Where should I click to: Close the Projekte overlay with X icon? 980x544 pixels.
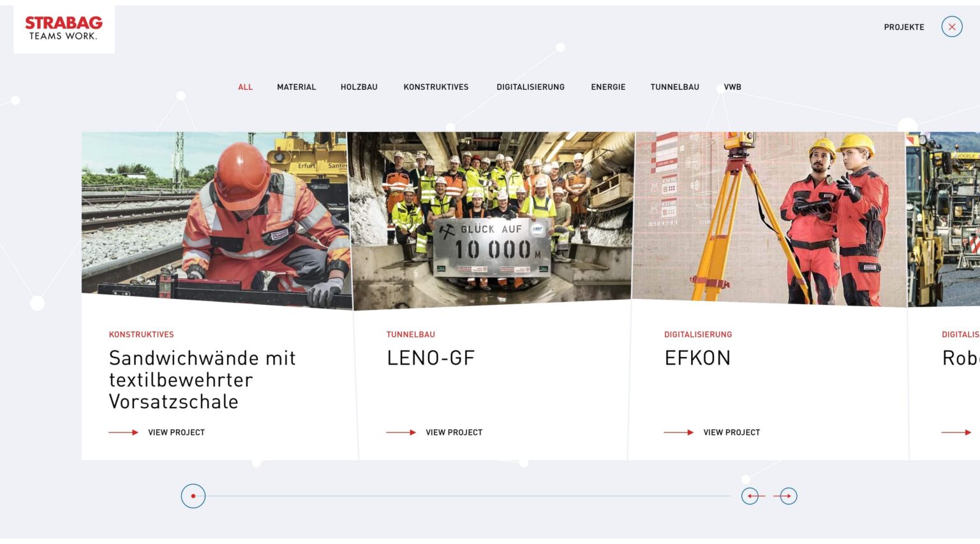951,27
